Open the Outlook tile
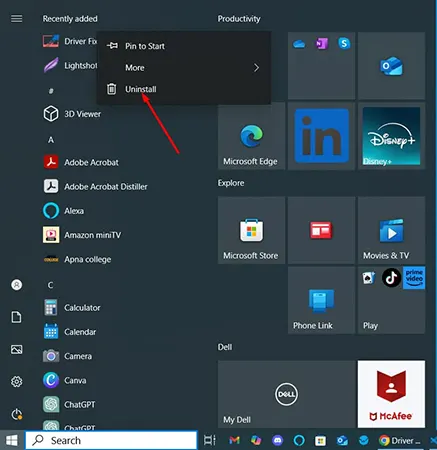 point(391,66)
